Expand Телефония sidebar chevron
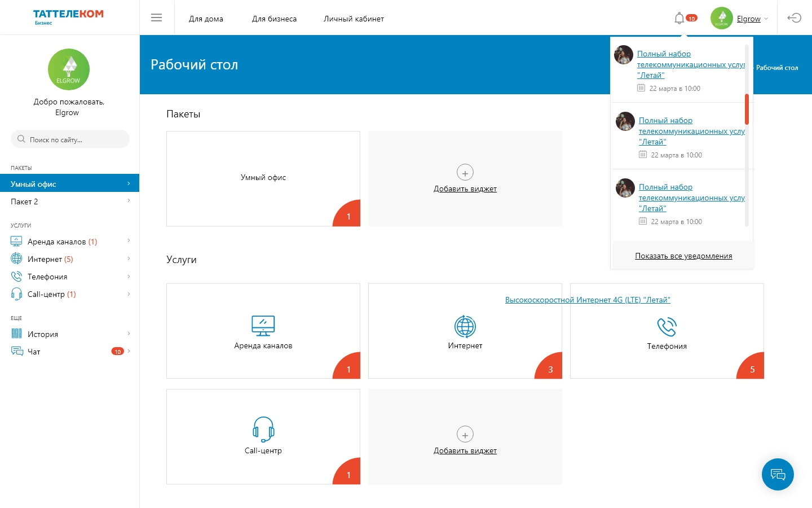812x508 pixels. tap(129, 277)
